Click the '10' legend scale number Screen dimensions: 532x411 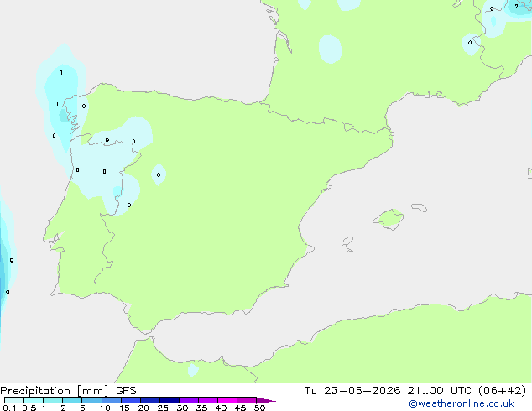[105, 408]
